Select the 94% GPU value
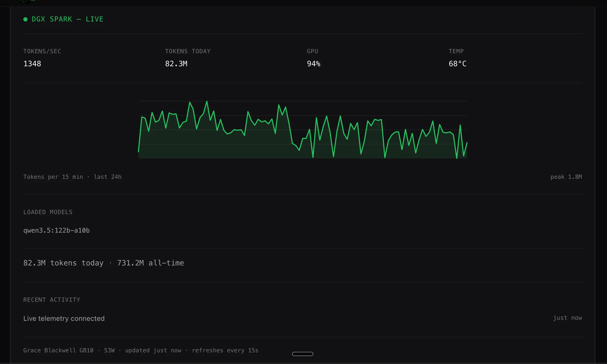This screenshot has width=607, height=364. pos(314,64)
